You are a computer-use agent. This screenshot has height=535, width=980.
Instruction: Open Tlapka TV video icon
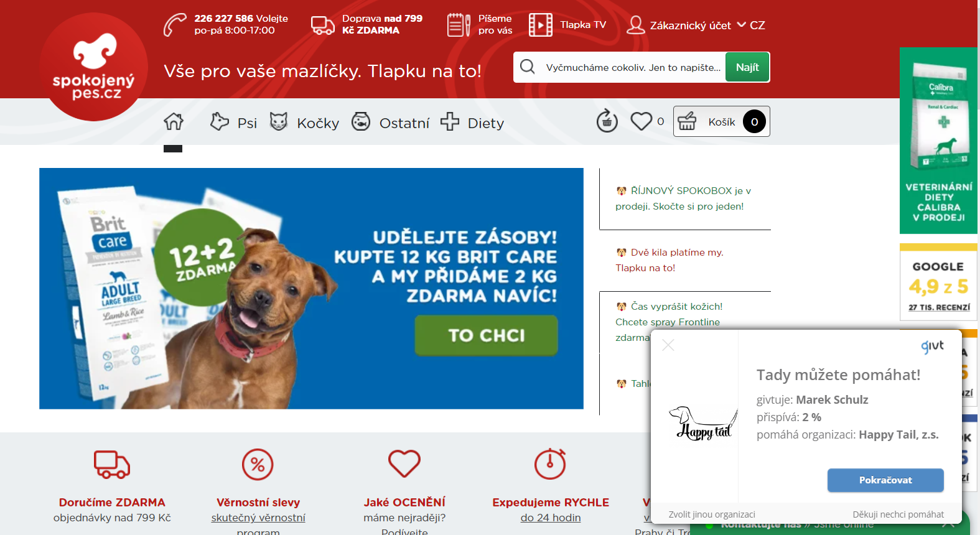(541, 25)
